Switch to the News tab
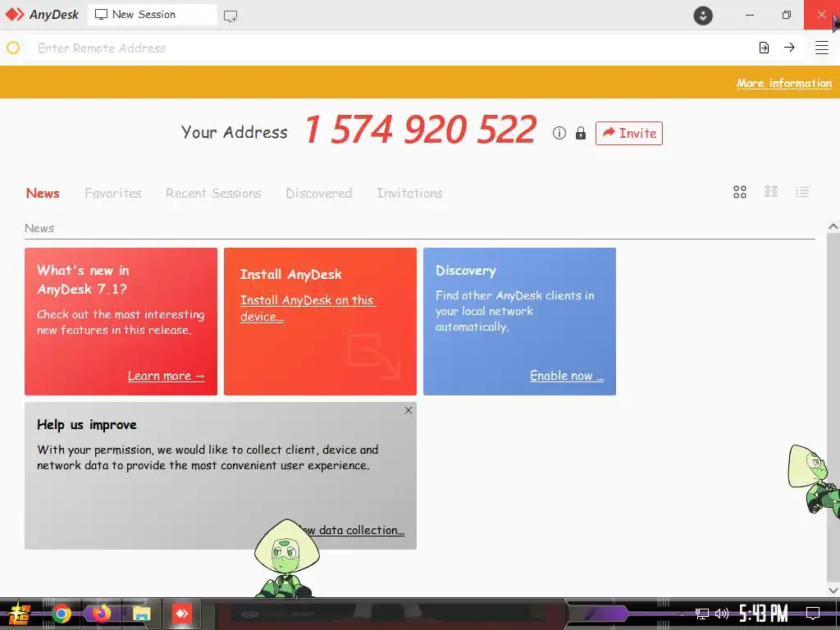The width and height of the screenshot is (840, 630). pyautogui.click(x=43, y=193)
